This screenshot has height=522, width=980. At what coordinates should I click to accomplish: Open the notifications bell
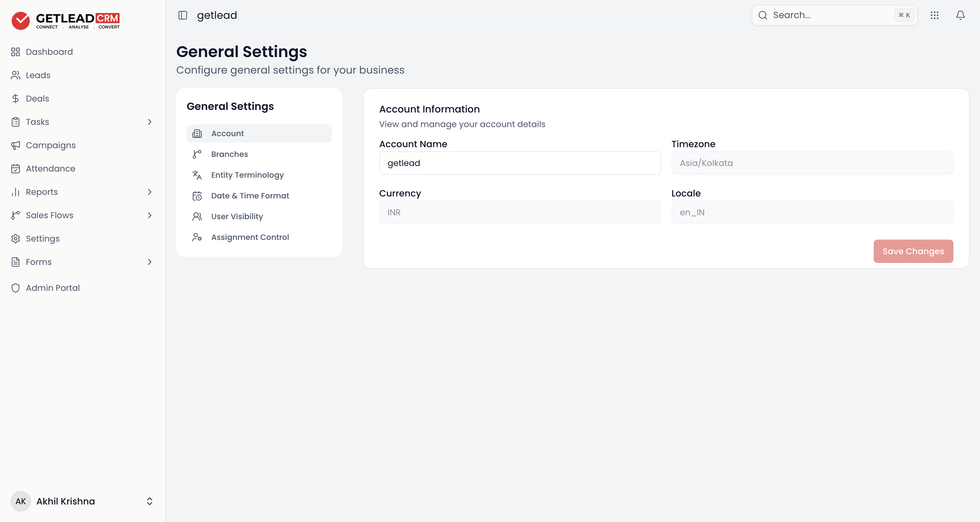(x=960, y=15)
